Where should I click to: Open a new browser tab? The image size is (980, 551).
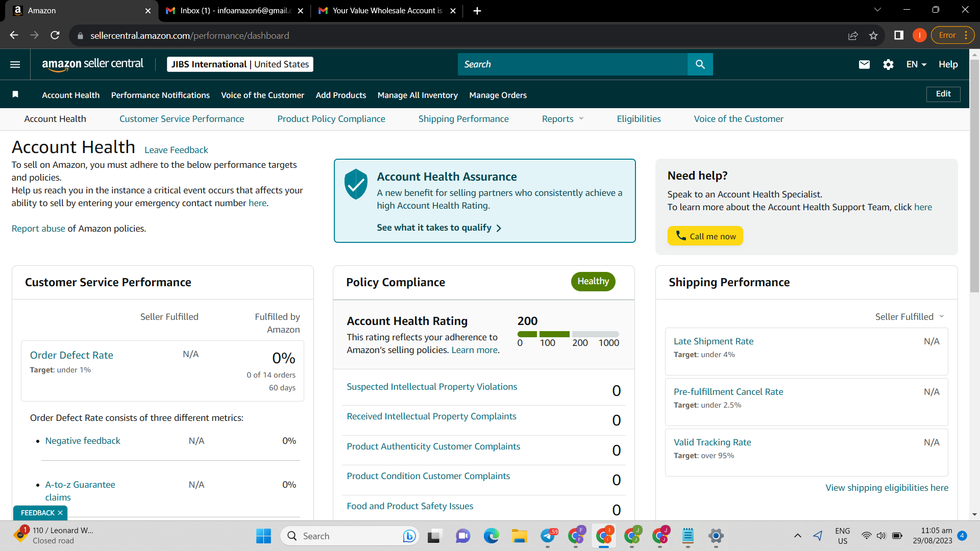[x=477, y=11]
